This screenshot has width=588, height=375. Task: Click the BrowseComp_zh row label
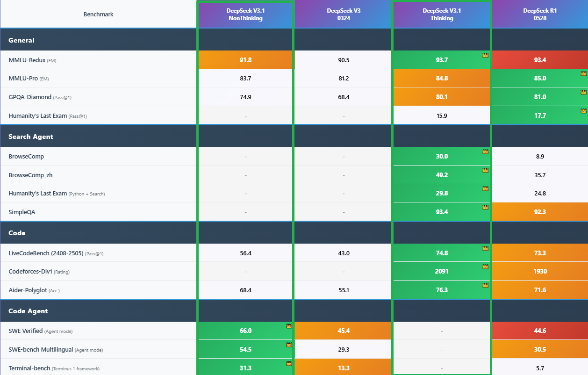click(x=30, y=175)
